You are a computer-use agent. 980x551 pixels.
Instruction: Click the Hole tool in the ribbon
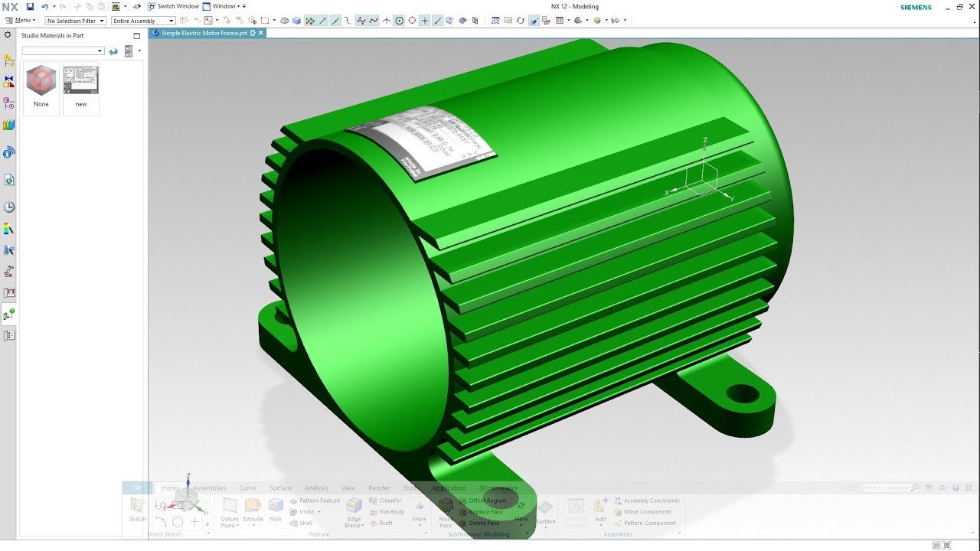tap(276, 510)
